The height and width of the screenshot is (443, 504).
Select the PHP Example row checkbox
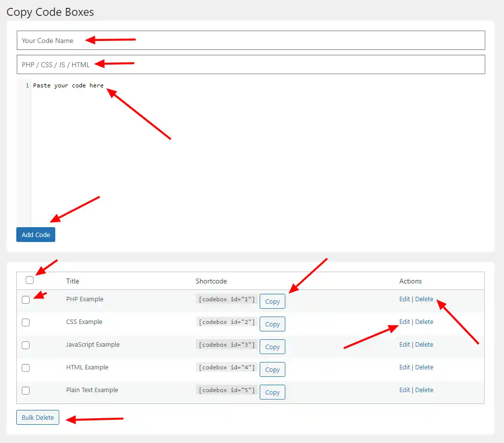coord(26,299)
